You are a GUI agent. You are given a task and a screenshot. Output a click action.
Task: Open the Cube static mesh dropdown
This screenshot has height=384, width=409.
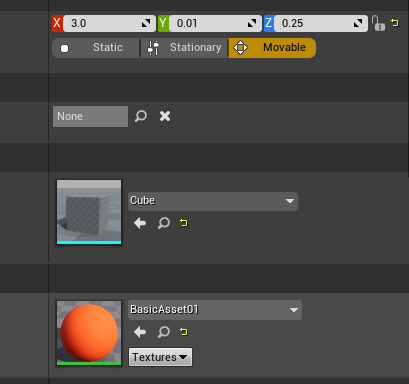point(213,201)
